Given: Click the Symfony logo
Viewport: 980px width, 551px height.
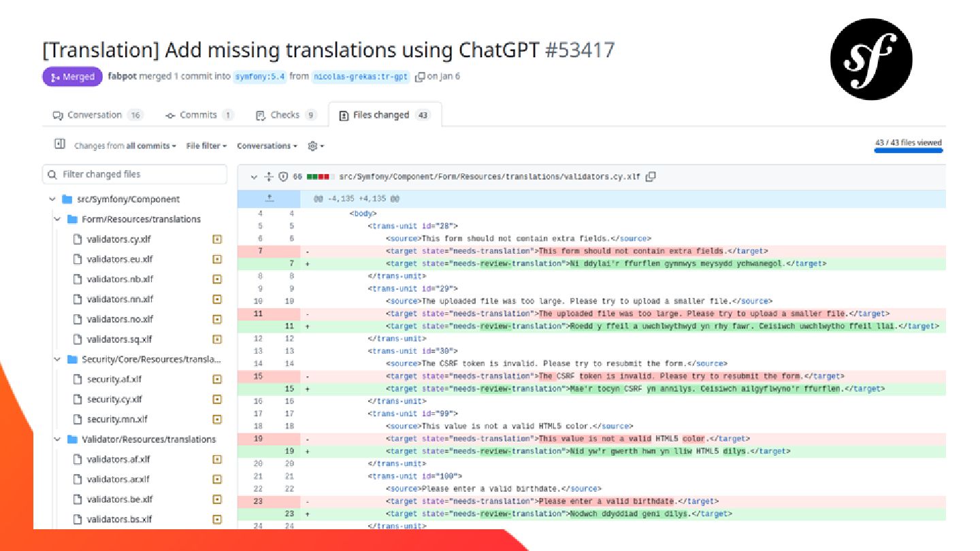Looking at the screenshot, I should point(871,60).
